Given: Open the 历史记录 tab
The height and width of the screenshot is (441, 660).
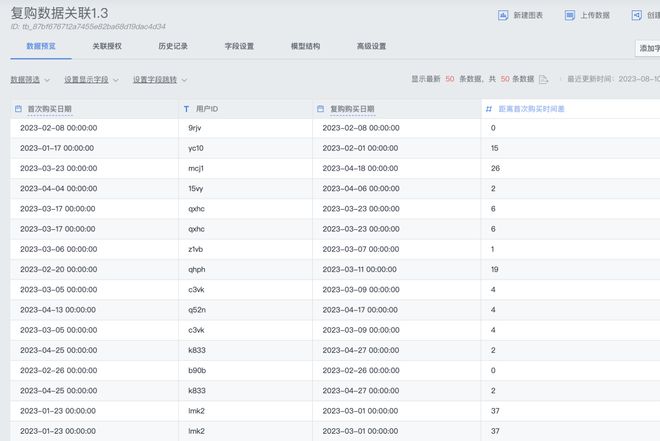Looking at the screenshot, I should pos(173,46).
